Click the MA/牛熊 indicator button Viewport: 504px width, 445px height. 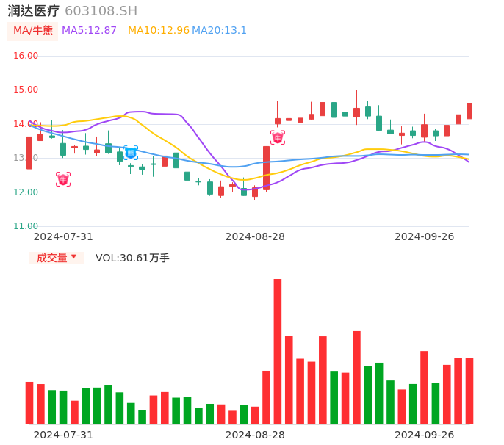(x=33, y=31)
